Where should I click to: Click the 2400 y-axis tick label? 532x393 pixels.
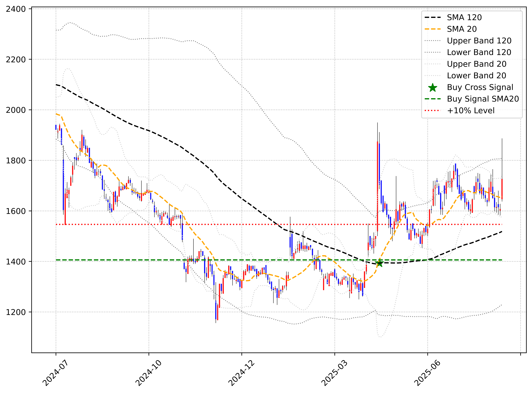point(16,9)
